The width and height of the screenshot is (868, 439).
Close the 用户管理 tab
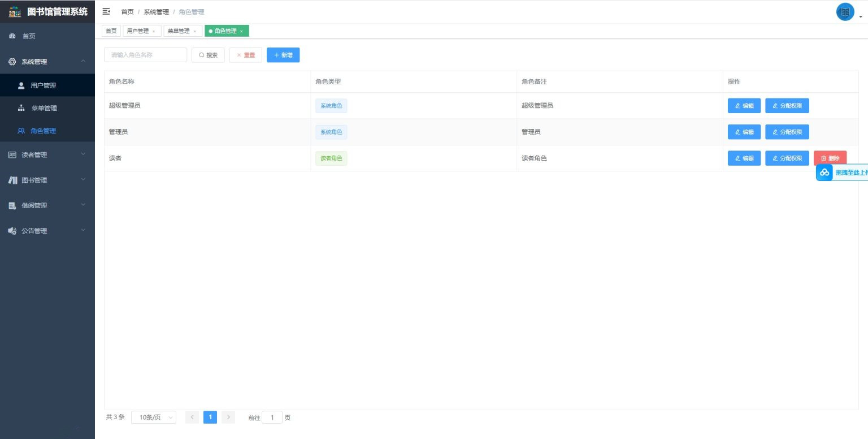(154, 32)
